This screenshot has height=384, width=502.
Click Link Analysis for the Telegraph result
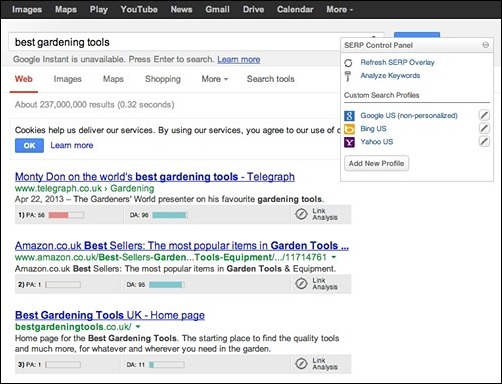point(325,214)
